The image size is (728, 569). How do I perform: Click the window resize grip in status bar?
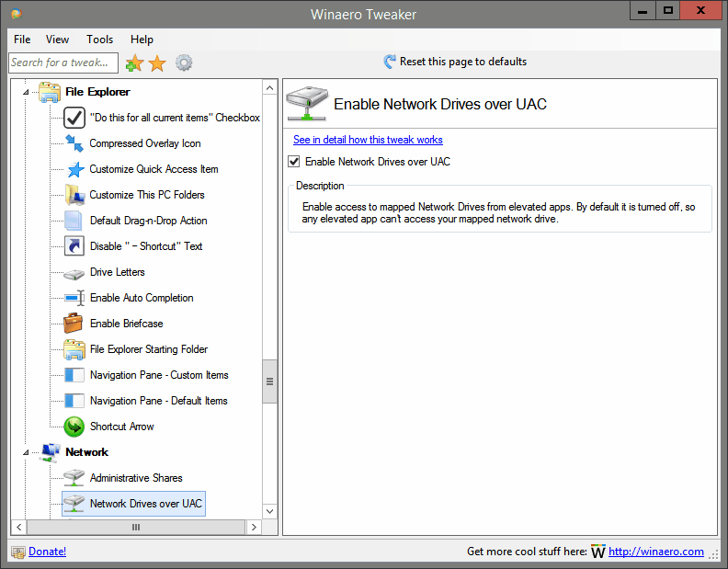point(714,552)
